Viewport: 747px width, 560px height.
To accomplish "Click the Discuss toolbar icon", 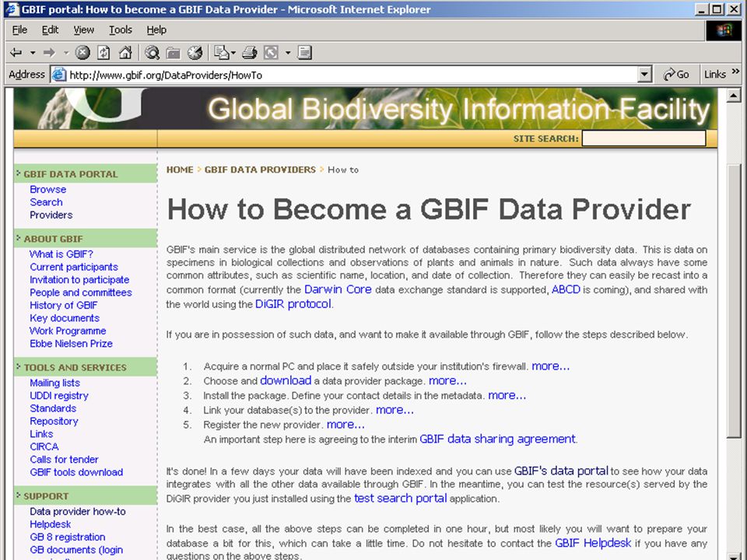I will click(304, 52).
